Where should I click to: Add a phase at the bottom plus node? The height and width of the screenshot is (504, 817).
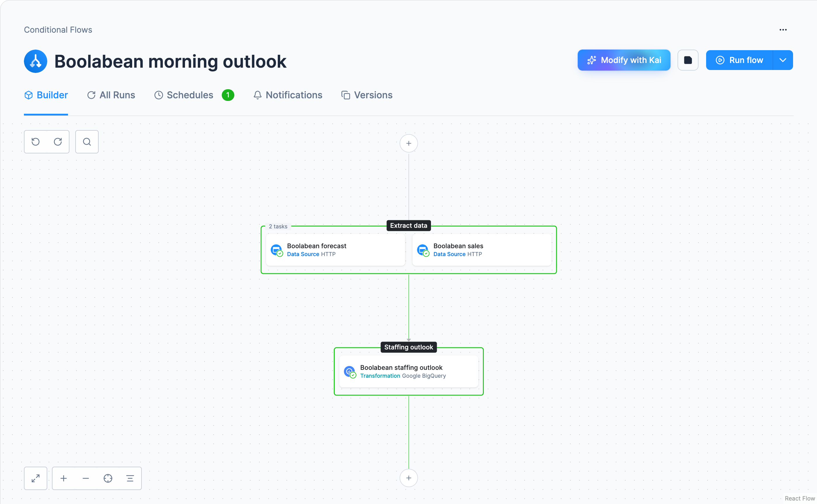(x=408, y=478)
